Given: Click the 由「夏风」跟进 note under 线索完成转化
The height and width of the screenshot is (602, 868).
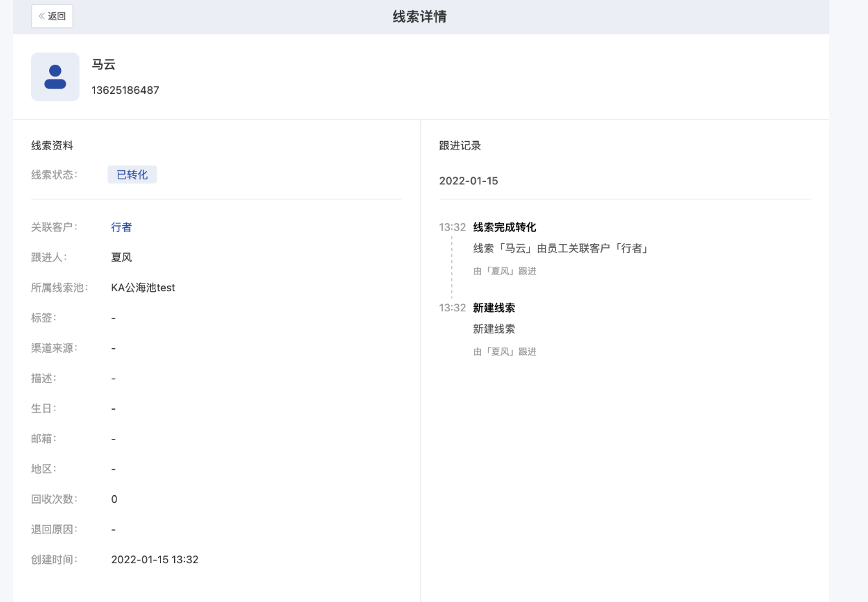Looking at the screenshot, I should [505, 271].
